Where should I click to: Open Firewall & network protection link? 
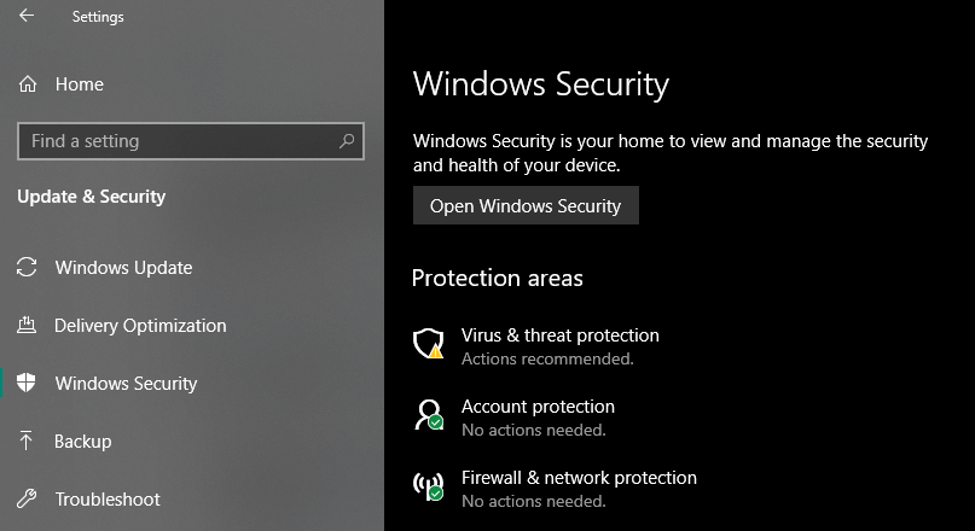579,477
